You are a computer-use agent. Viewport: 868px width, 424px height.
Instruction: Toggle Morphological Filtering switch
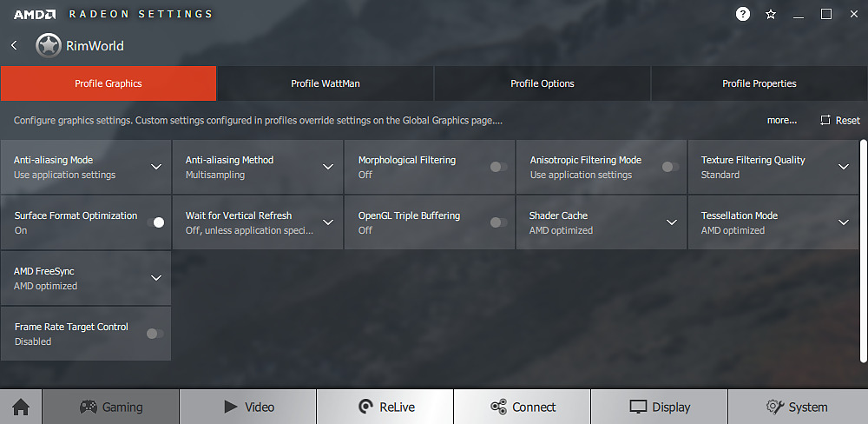coord(498,167)
